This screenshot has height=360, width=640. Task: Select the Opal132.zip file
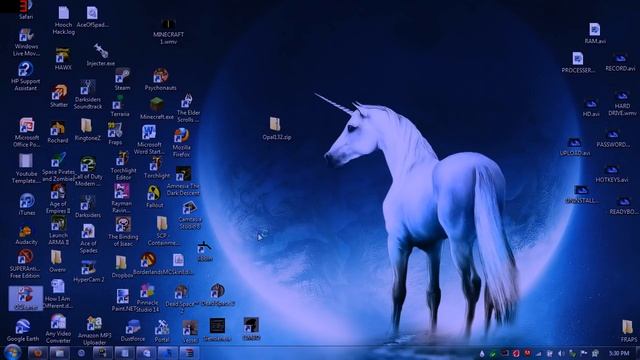pyautogui.click(x=276, y=129)
